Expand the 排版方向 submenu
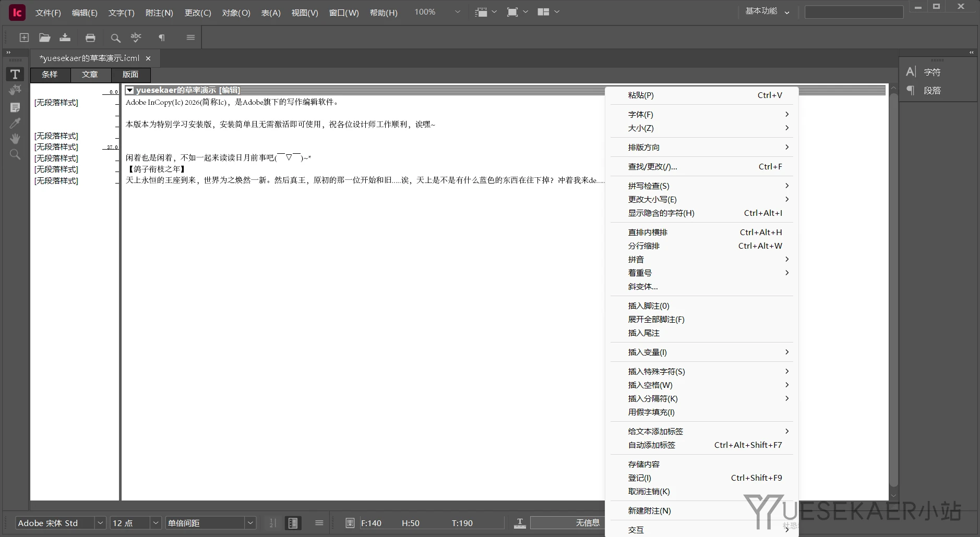980x537 pixels. [702, 148]
